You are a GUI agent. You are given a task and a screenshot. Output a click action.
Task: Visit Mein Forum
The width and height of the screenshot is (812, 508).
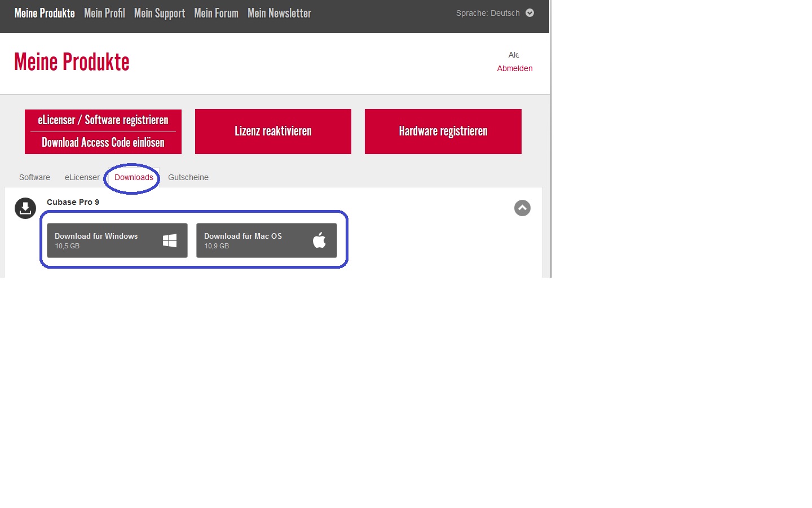point(216,13)
